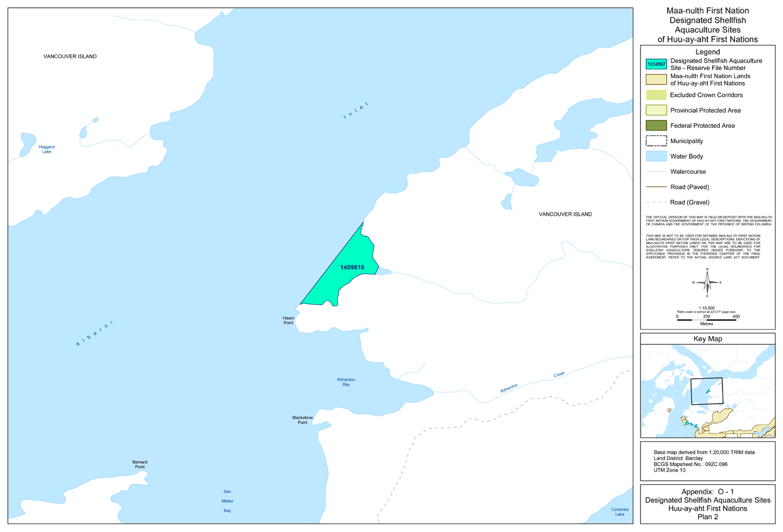Click the 0–400 metres scale bar
The height and width of the screenshot is (532, 783).
[x=706, y=320]
